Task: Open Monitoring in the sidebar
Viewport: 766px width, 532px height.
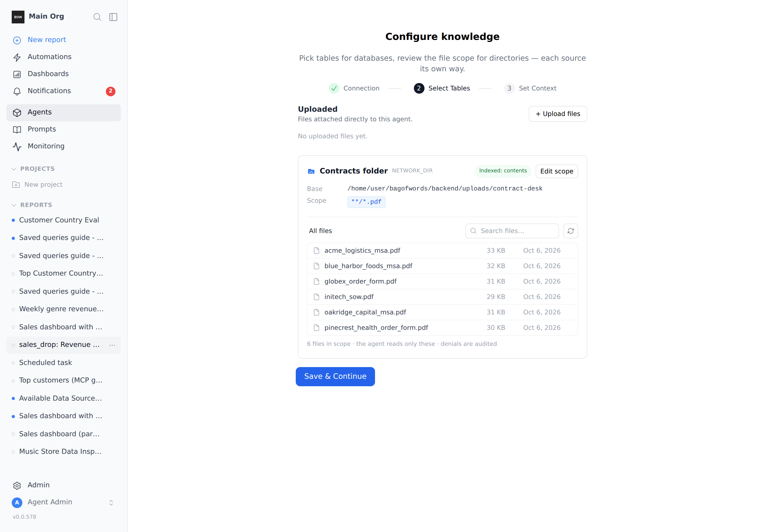Action: (63, 146)
